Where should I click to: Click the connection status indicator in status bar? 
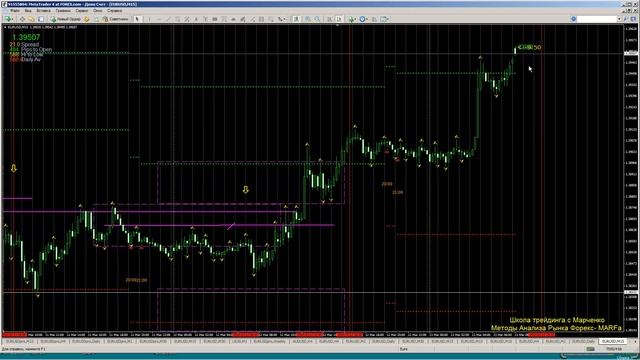coord(591,349)
